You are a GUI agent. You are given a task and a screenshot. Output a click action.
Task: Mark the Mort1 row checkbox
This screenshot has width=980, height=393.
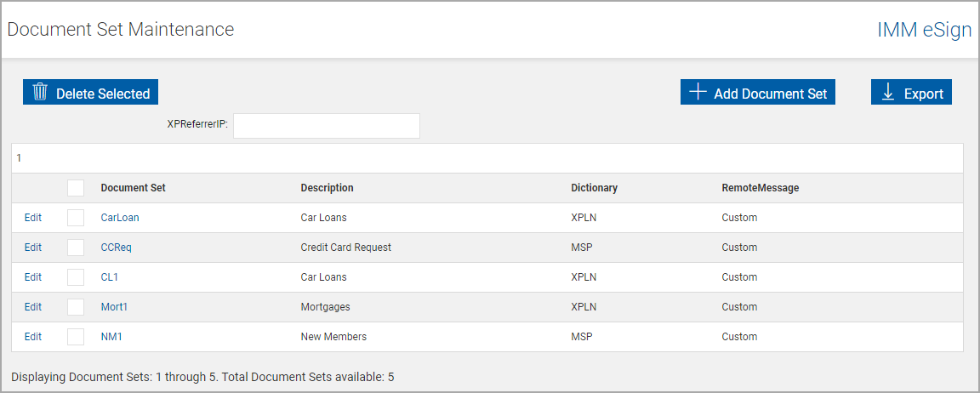coord(76,307)
